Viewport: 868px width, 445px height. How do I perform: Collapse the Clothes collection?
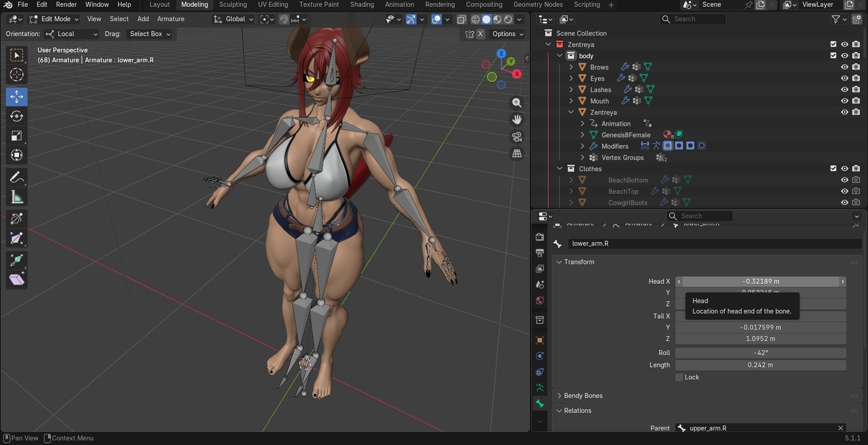point(560,169)
